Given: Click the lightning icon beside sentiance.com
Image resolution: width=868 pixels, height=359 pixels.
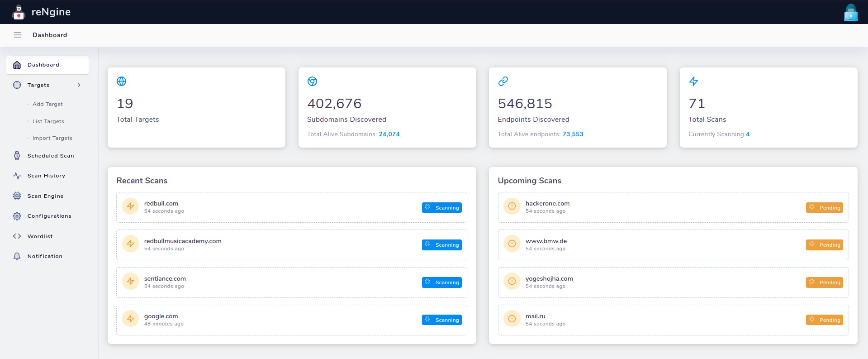Looking at the screenshot, I should pyautogui.click(x=130, y=282).
